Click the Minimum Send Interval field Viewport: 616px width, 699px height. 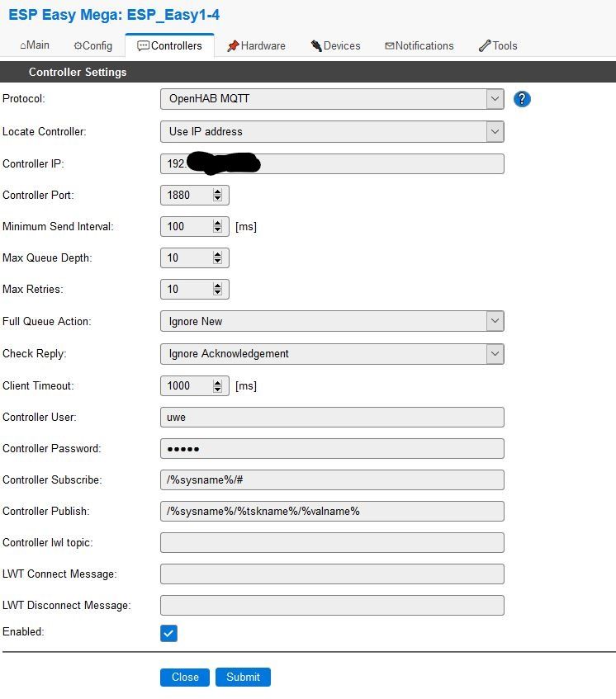195,226
